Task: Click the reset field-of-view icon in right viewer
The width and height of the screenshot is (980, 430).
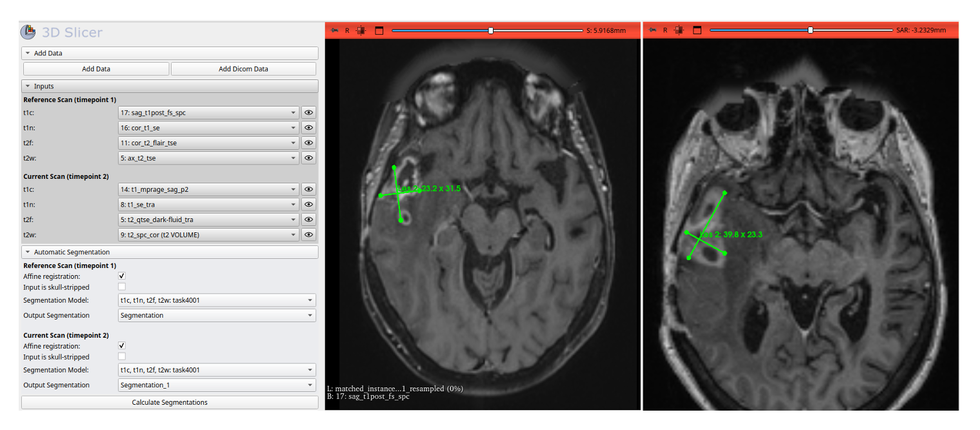Action: point(679,30)
